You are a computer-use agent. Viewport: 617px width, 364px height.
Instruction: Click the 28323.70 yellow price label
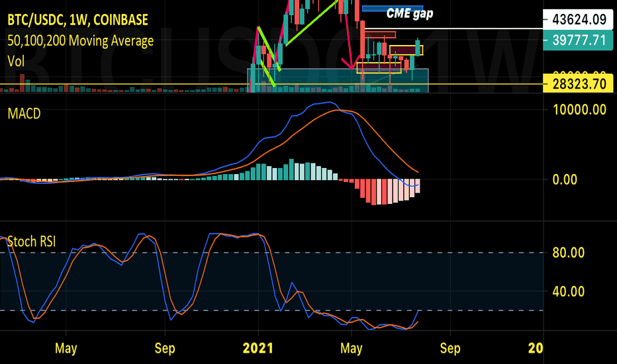pyautogui.click(x=578, y=83)
